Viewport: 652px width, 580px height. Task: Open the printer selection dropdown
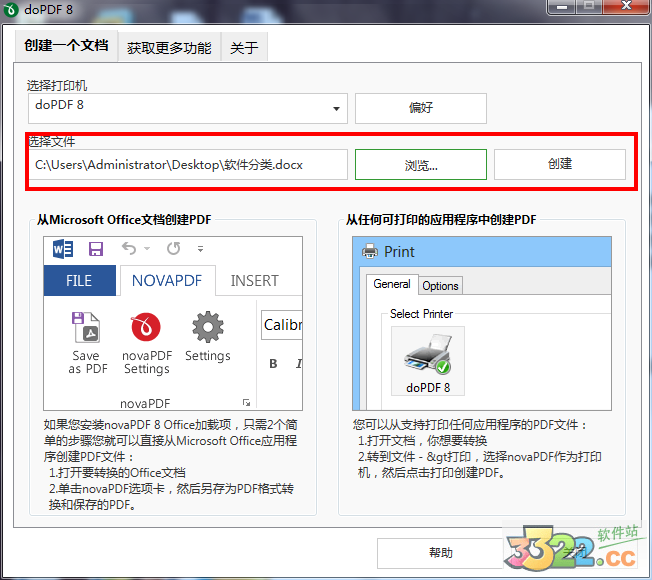click(x=336, y=109)
